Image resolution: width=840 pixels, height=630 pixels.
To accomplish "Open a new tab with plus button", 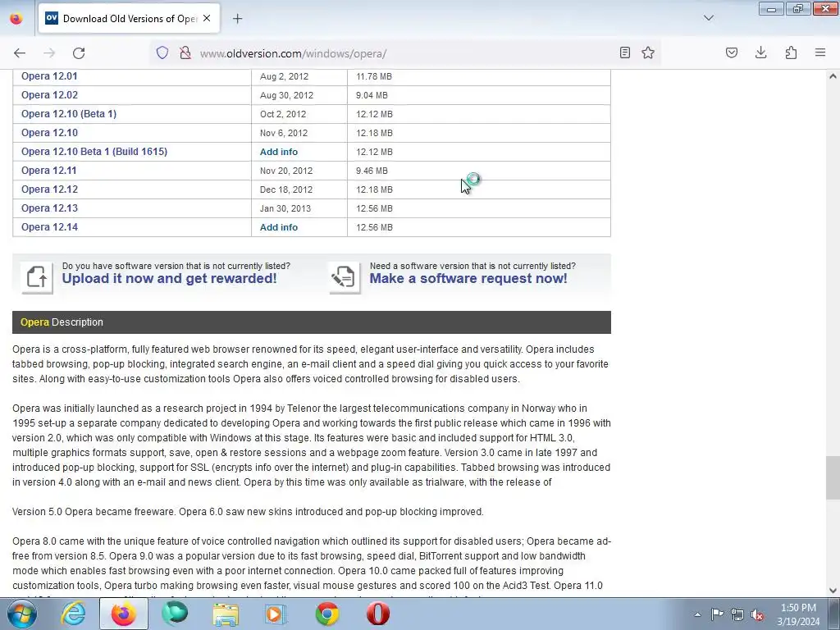I will tap(237, 19).
